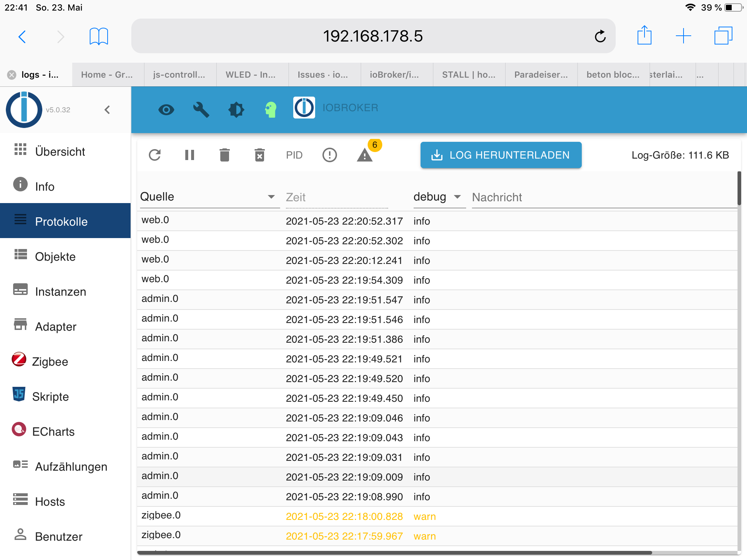
Task: Select the PID toolbar item
Action: coord(294,155)
